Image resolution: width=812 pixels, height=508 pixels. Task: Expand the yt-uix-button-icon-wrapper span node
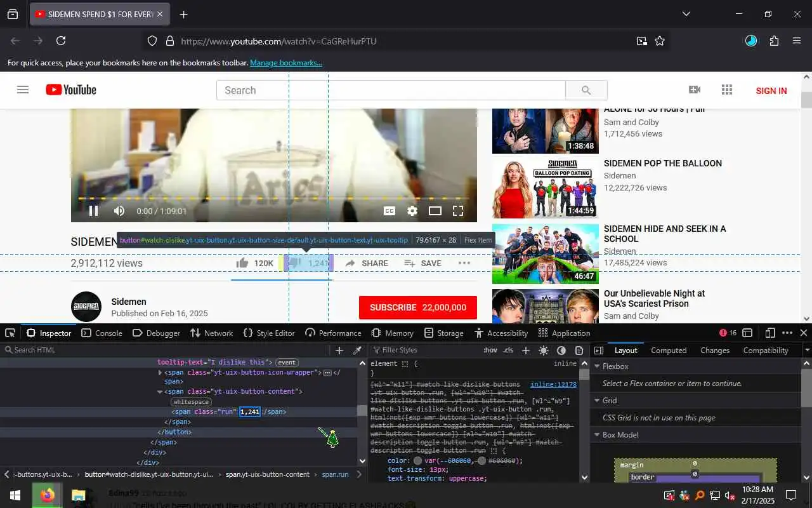coord(160,373)
